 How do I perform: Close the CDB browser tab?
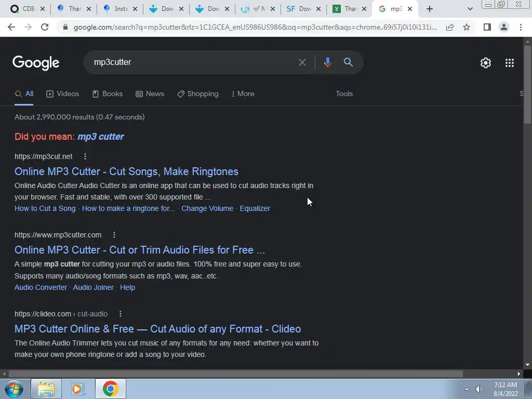point(43,9)
